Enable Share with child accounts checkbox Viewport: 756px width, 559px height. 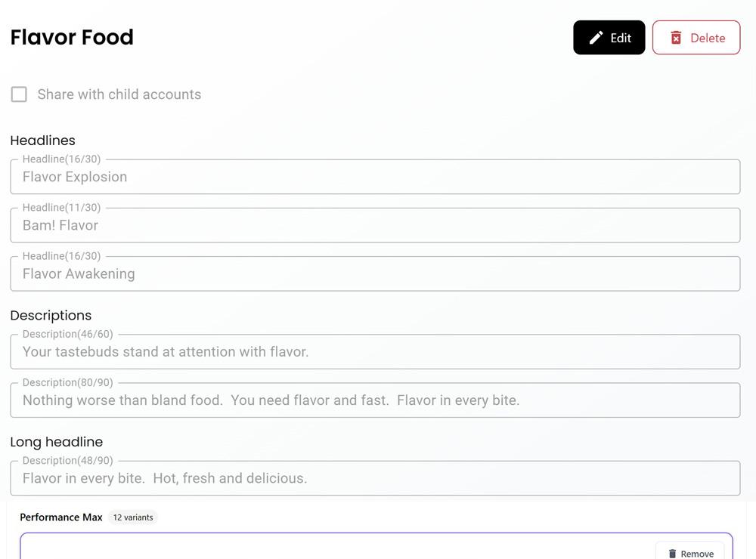click(x=19, y=94)
